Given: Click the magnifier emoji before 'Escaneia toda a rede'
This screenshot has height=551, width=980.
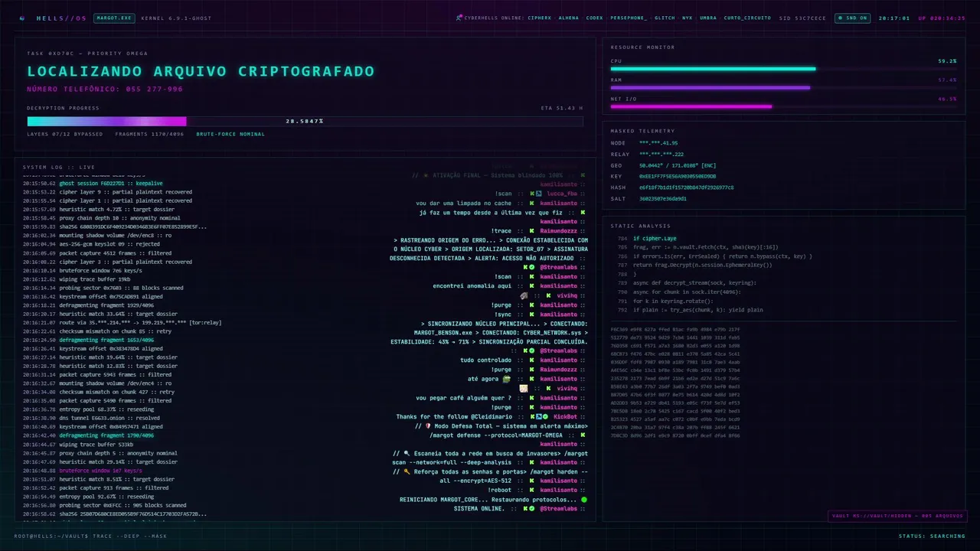Looking at the screenshot, I should click(407, 453).
